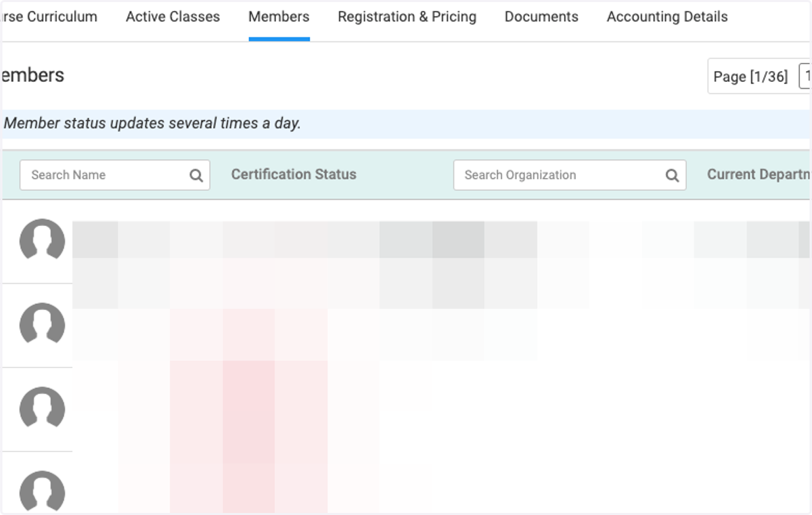The height and width of the screenshot is (515, 812).
Task: Click the third member's avatar icon
Action: click(42, 409)
